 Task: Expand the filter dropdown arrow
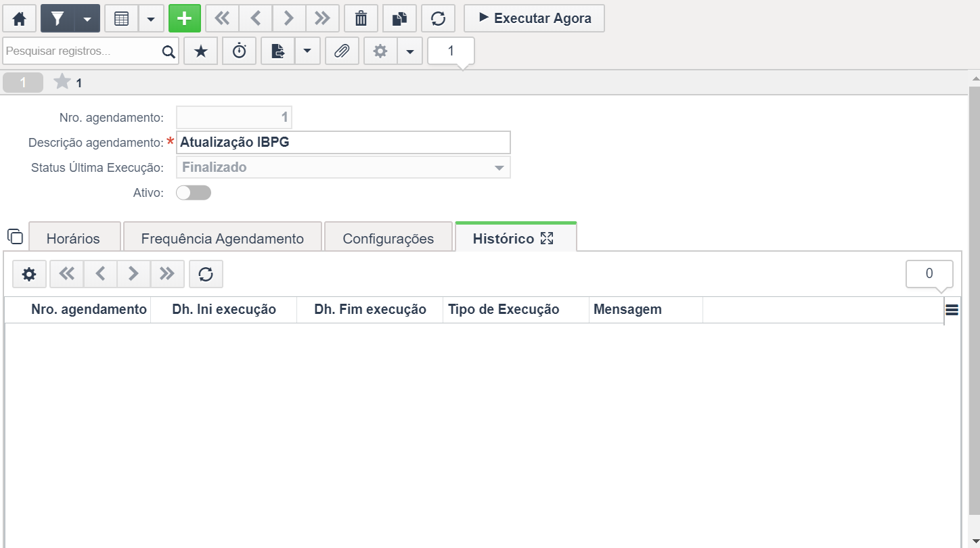click(x=87, y=18)
